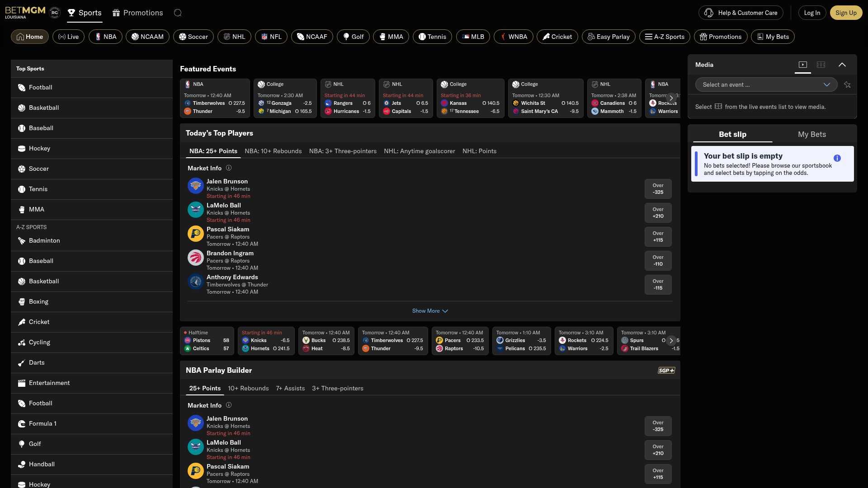Open the Select an event dropdown

(766, 84)
